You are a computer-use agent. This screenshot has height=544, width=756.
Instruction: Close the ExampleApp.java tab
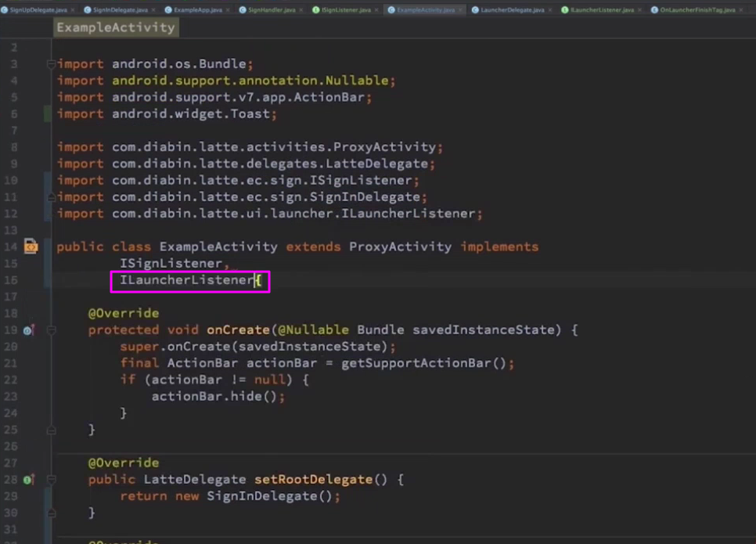pos(228,10)
